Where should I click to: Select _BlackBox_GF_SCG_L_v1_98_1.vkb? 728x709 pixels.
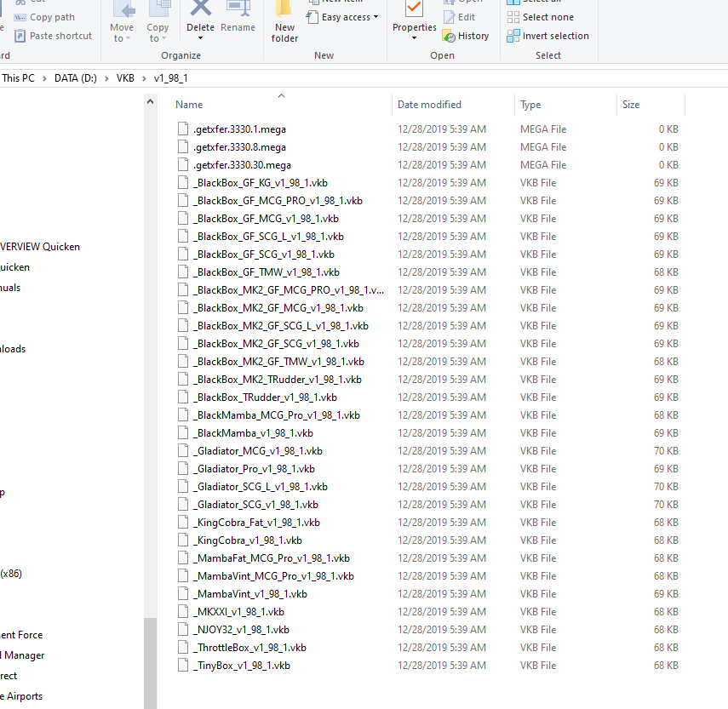pyautogui.click(x=269, y=236)
